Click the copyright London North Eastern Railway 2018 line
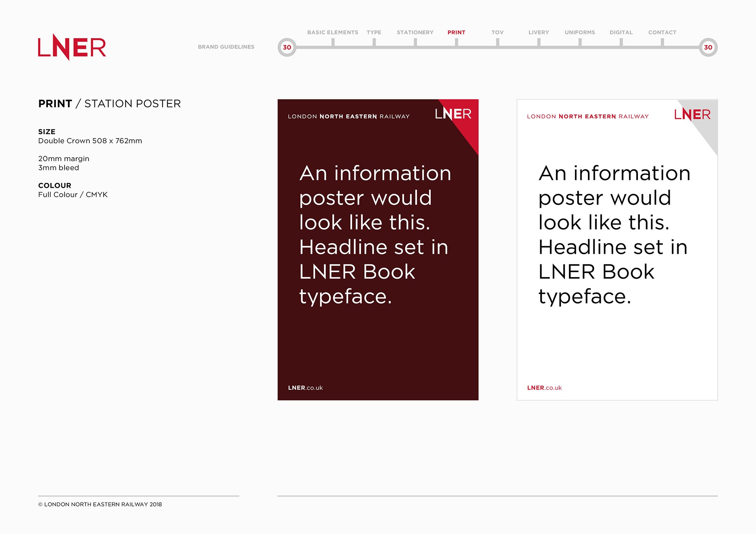The height and width of the screenshot is (534, 756). click(100, 504)
